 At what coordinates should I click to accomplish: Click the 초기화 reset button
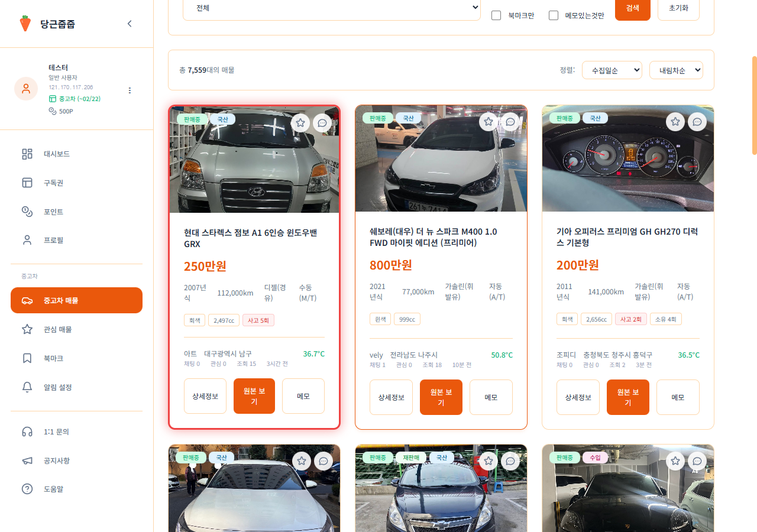pyautogui.click(x=678, y=9)
